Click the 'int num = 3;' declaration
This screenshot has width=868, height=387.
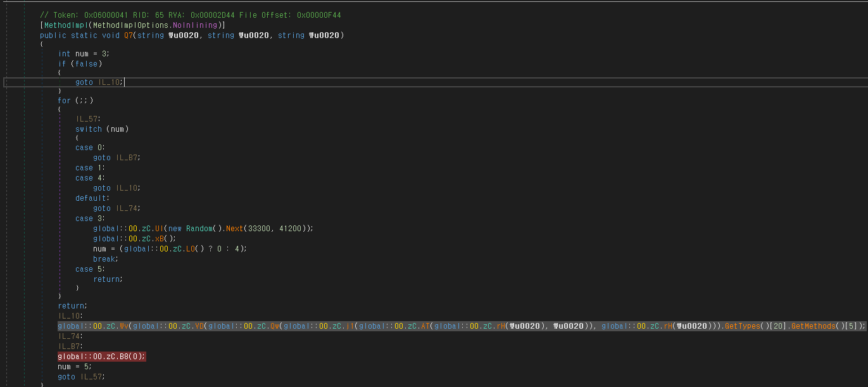click(84, 54)
